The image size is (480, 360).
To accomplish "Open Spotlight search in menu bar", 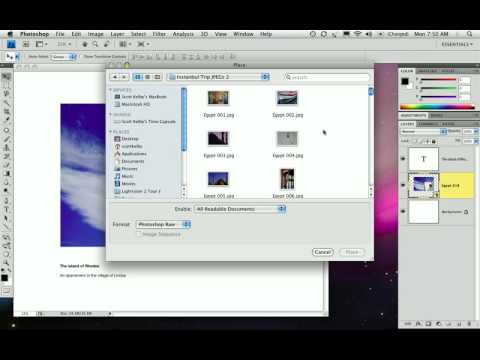I will [x=469, y=34].
